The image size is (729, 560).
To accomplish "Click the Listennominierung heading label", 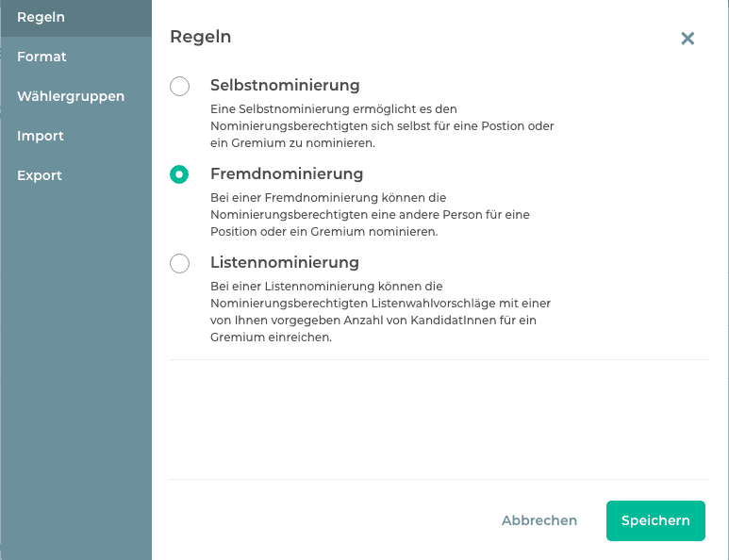I will point(285,262).
